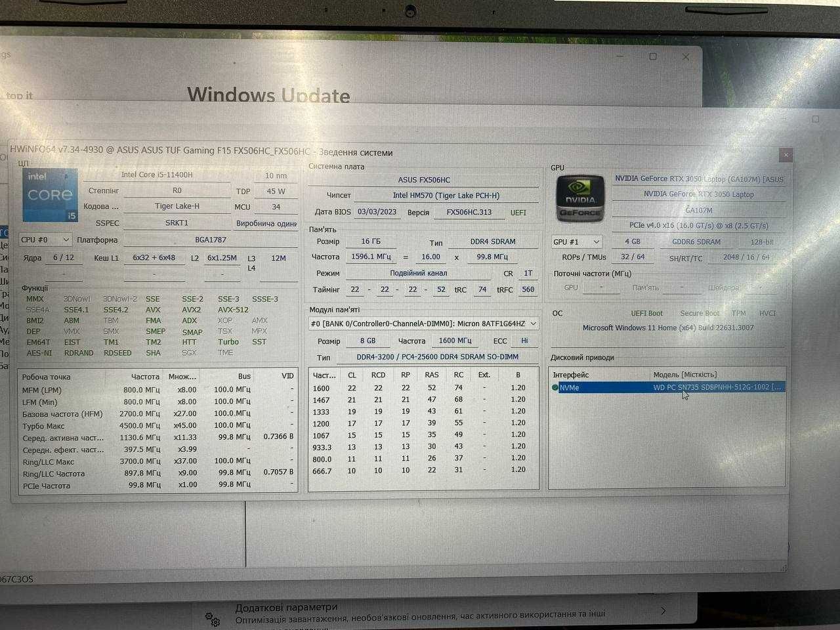Click the 1596.1 МГц memory frequency field
840x630 pixels.
pos(371,257)
